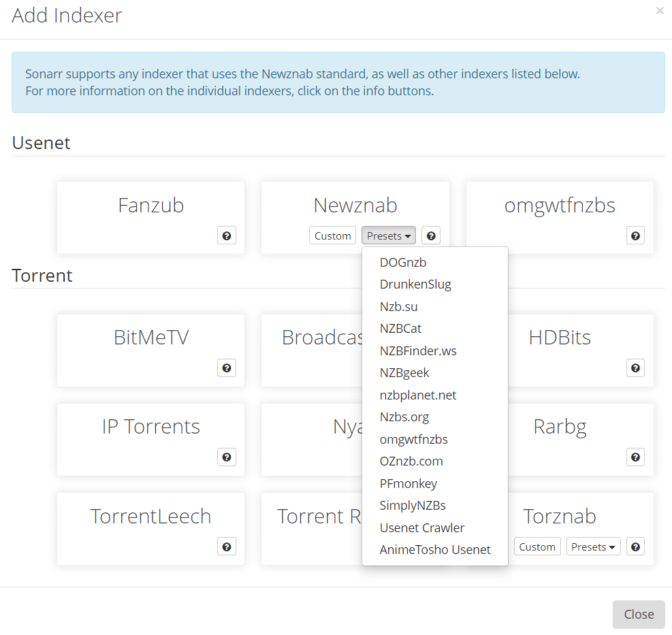Select the Rarbg indexer card
The height and width of the screenshot is (635, 672).
tap(581, 440)
